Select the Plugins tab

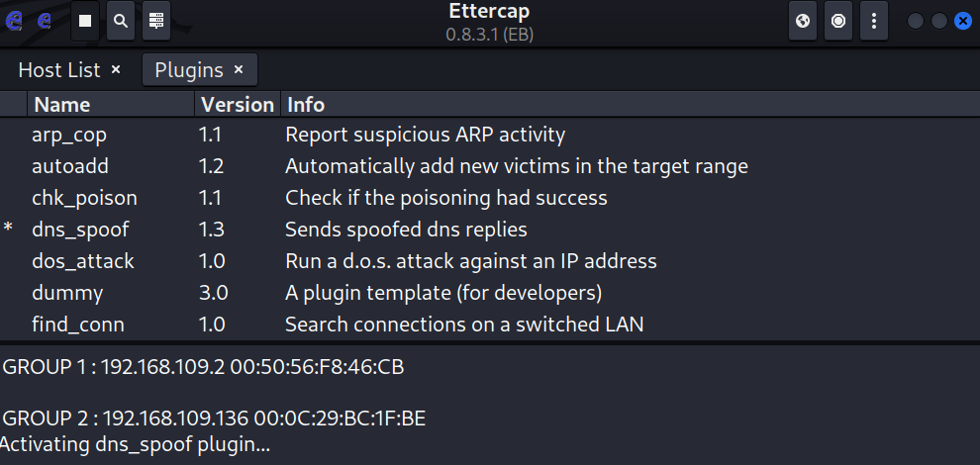point(189,69)
